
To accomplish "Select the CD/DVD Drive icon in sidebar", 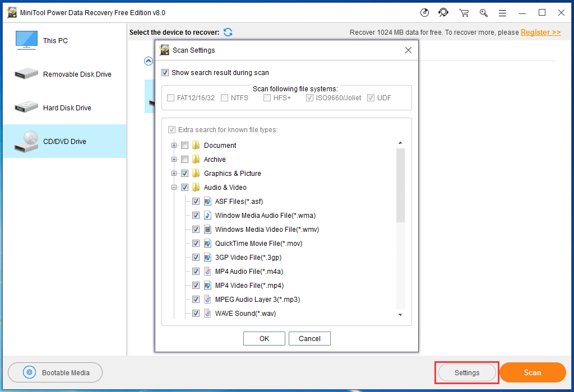I will click(25, 141).
